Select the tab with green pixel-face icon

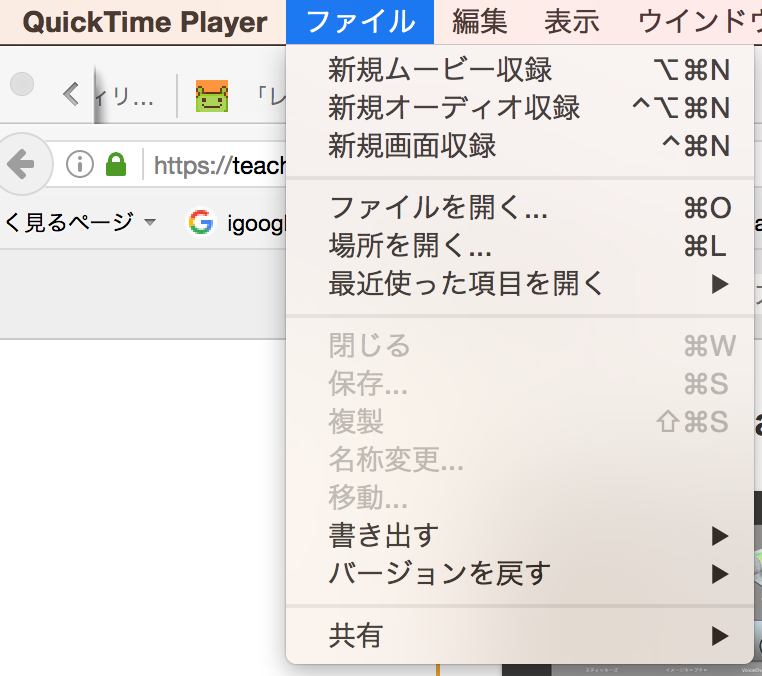(212, 96)
